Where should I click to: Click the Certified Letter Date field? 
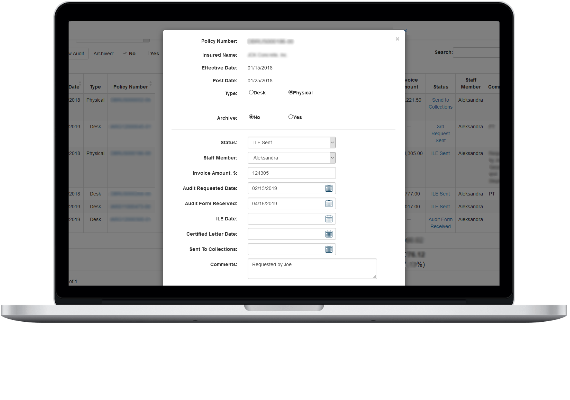(x=286, y=234)
